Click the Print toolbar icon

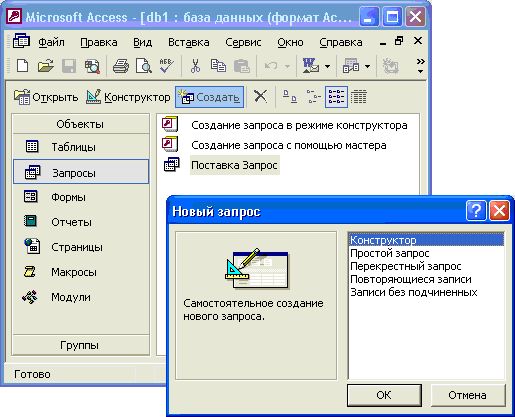(x=121, y=66)
